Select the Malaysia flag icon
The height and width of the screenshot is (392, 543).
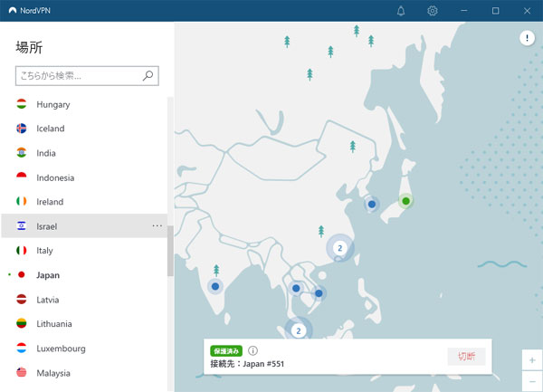coord(22,373)
